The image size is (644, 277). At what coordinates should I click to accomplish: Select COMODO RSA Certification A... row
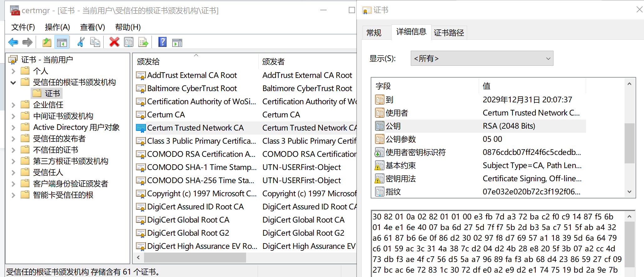pyautogui.click(x=246, y=154)
